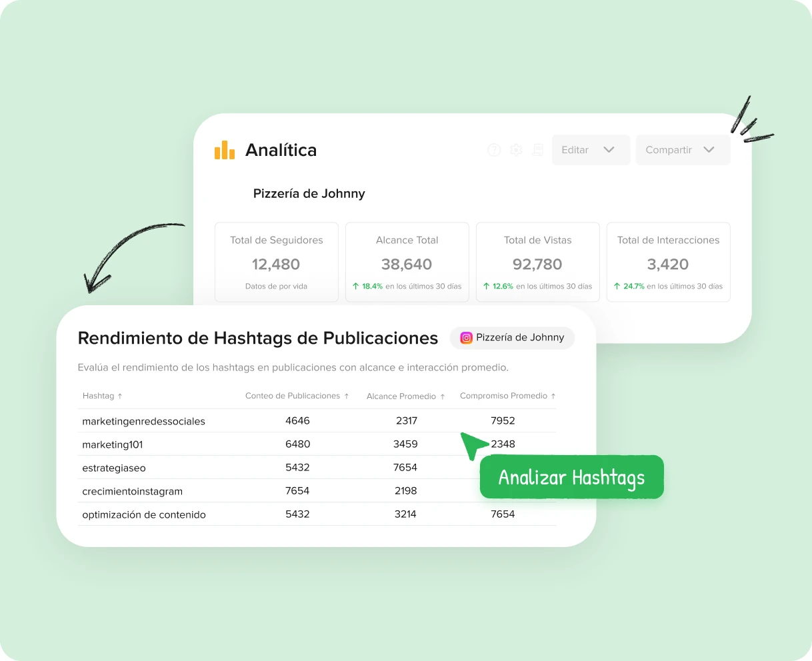The width and height of the screenshot is (812, 661).
Task: Sort by Hashtag column arrow
Action: click(x=120, y=396)
